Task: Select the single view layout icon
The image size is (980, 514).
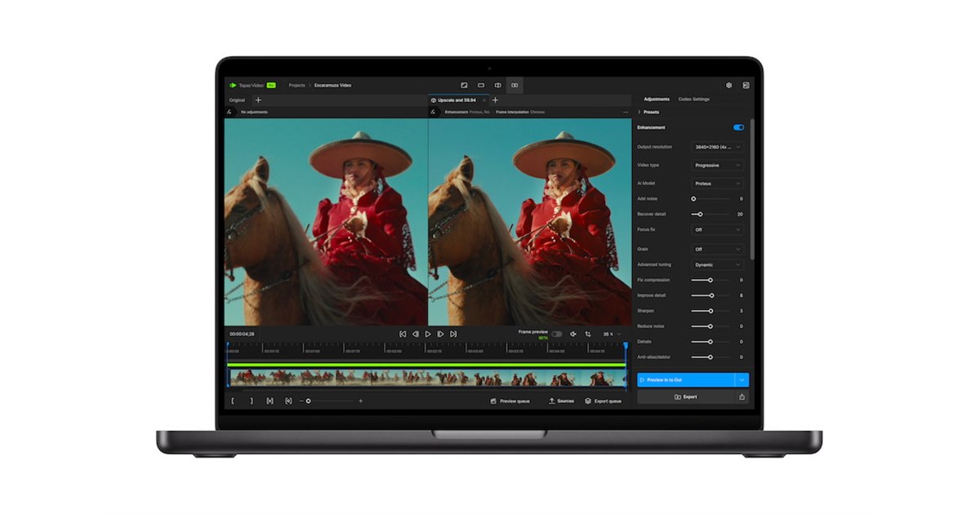Action: (x=480, y=85)
